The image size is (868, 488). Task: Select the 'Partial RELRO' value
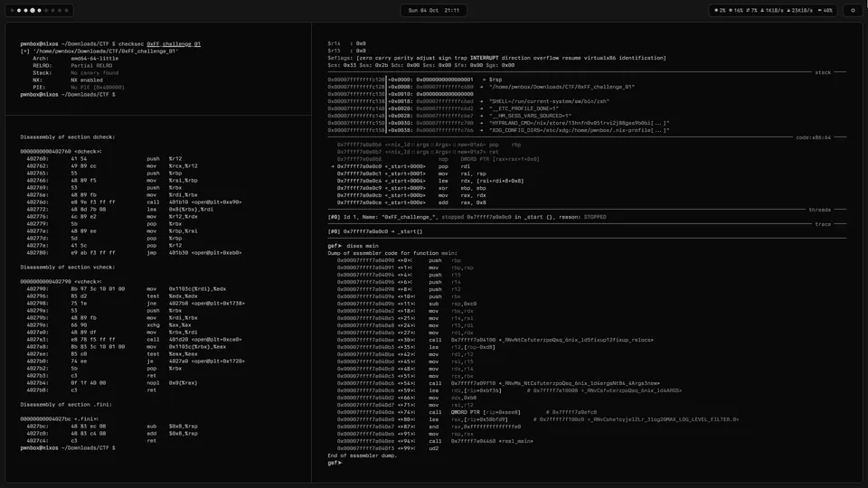[x=91, y=65]
